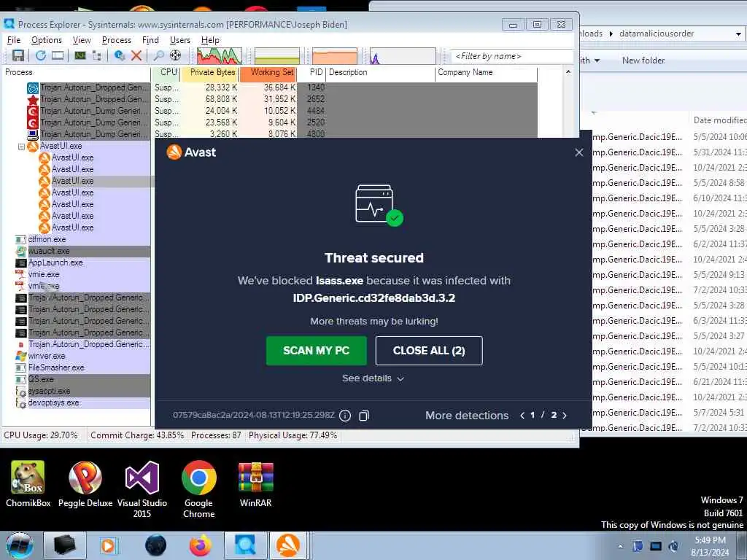Select the ctfmon.exe process row
747x560 pixels.
pos(82,239)
